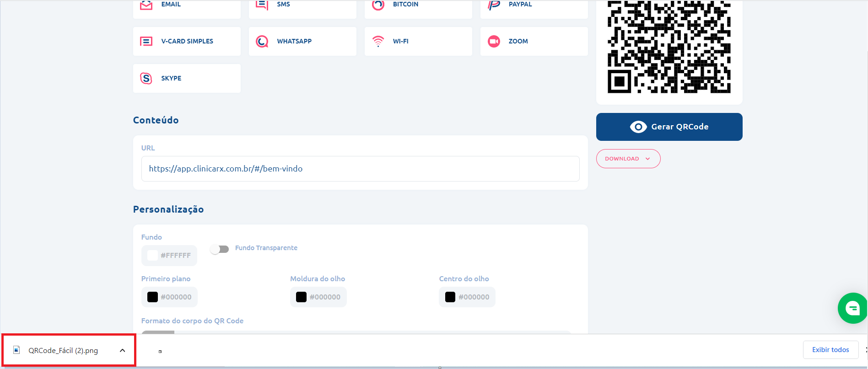Click the Skype logo icon

(x=146, y=78)
